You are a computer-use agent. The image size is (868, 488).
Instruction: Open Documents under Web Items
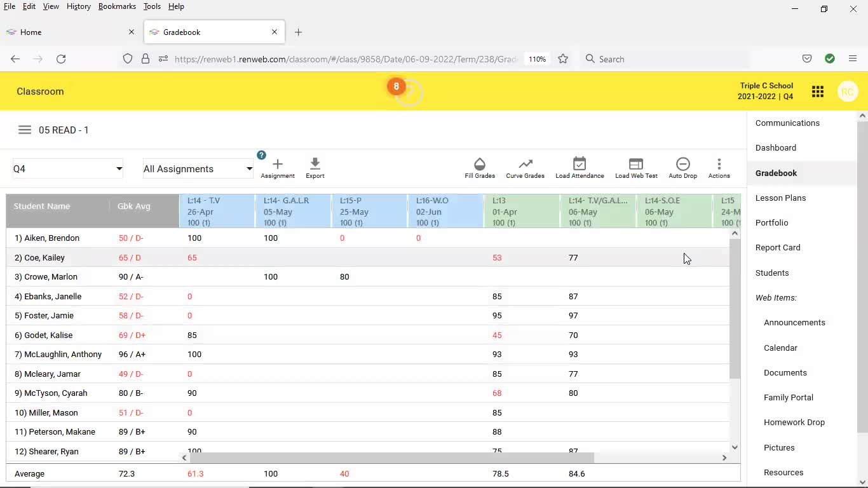pyautogui.click(x=785, y=373)
